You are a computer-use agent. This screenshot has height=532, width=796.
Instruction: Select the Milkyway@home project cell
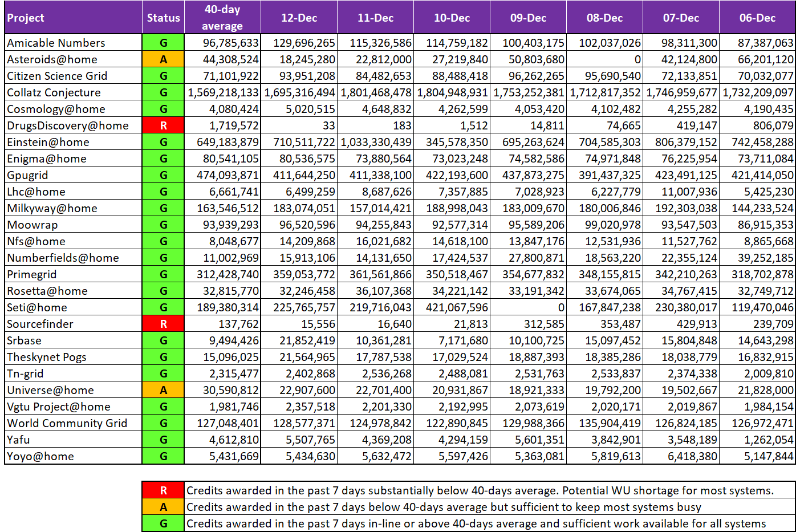point(74,208)
